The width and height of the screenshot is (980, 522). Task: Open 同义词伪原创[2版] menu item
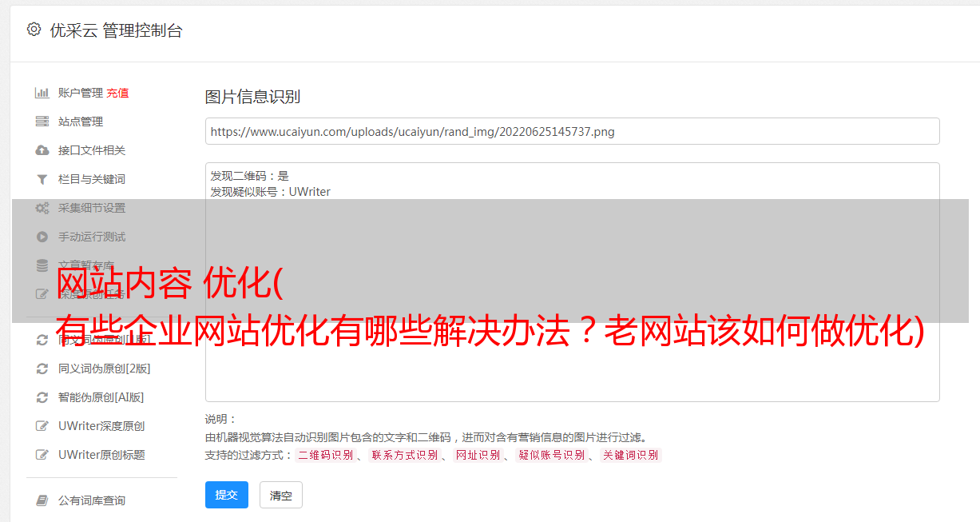coord(105,369)
